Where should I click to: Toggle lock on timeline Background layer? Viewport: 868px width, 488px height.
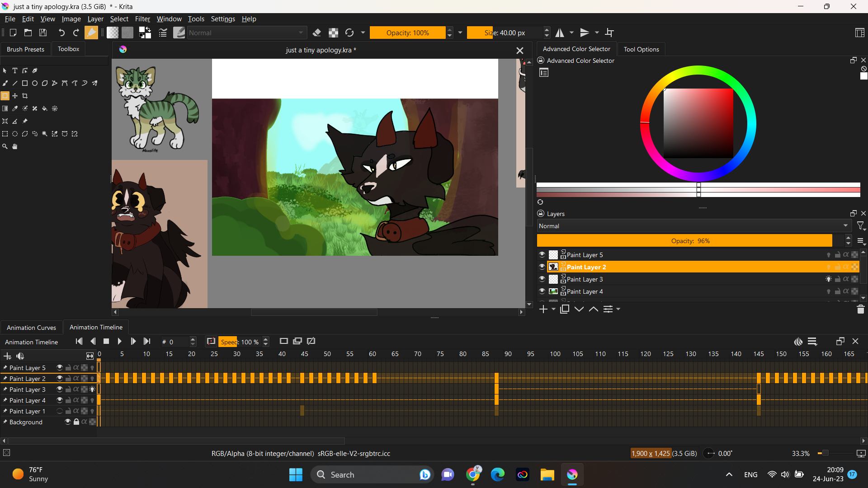pos(76,422)
